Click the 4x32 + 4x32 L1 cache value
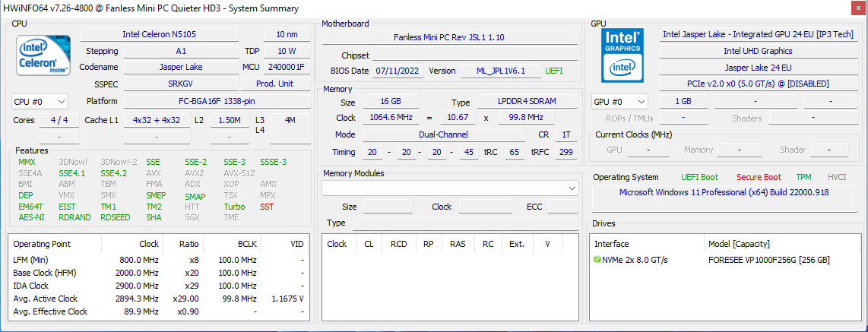868x332 pixels. click(157, 120)
